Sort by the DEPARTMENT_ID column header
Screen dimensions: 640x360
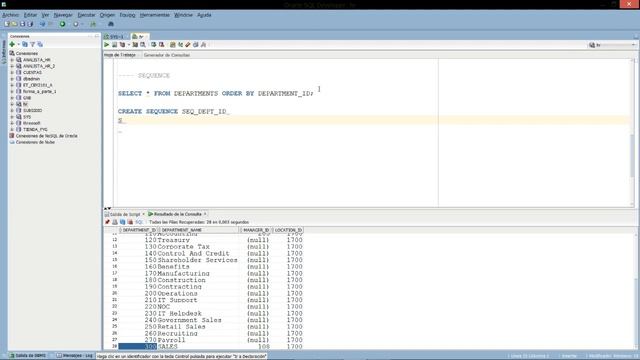(138, 230)
